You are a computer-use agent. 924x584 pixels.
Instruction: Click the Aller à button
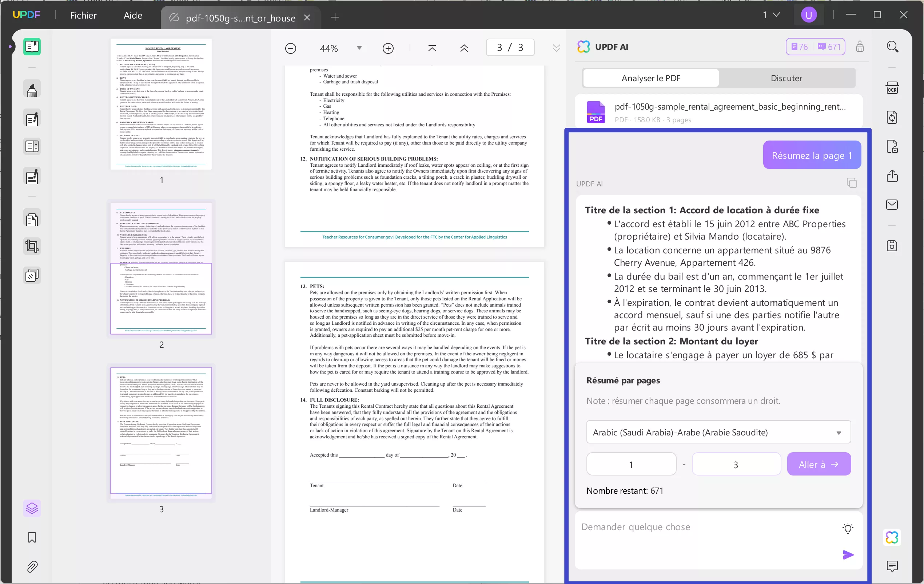(819, 464)
